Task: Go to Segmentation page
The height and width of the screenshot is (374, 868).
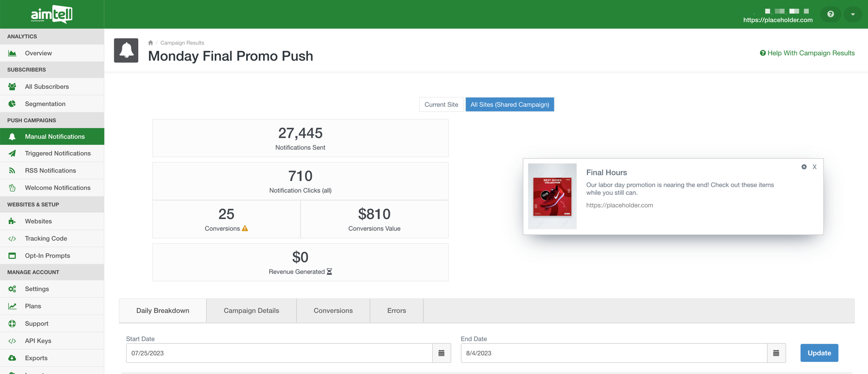Action: tap(45, 104)
